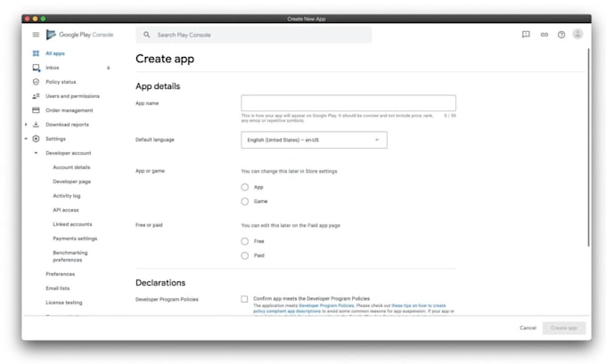Open Order management
The height and width of the screenshot is (364, 606).
(x=70, y=110)
